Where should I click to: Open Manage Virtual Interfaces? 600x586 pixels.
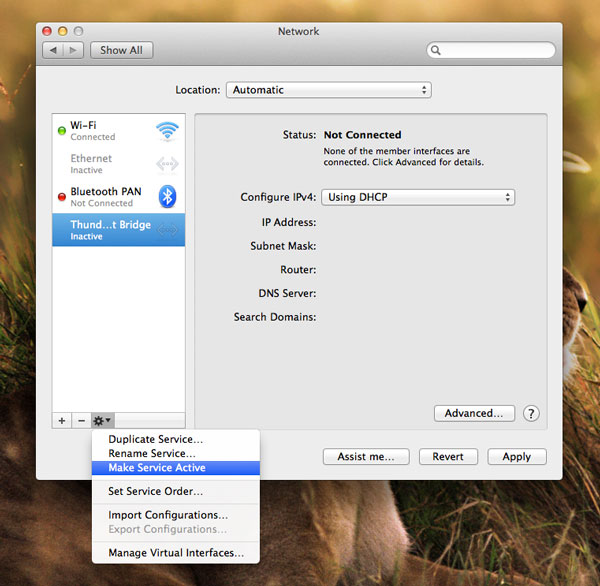click(x=176, y=553)
